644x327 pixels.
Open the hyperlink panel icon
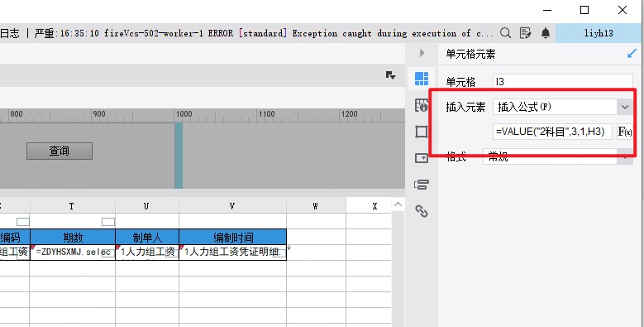[422, 211]
